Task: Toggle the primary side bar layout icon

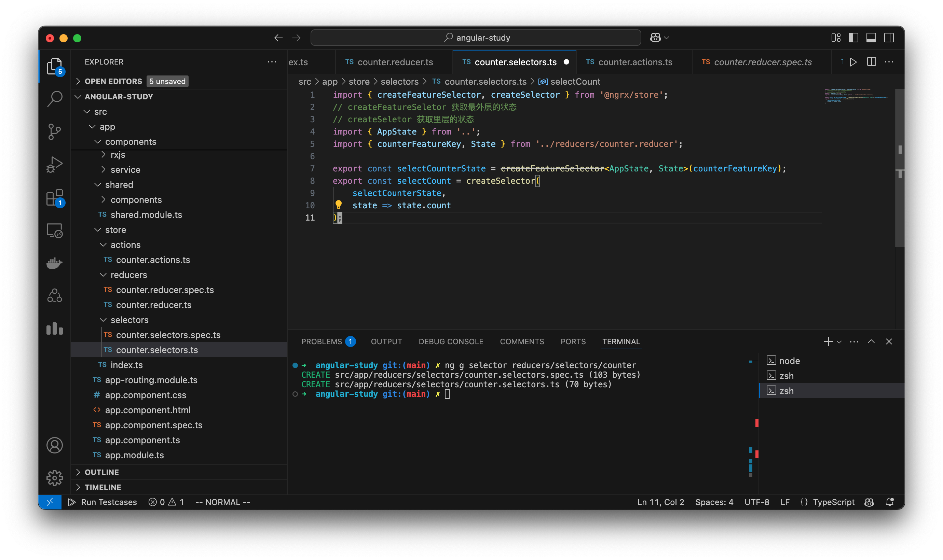Action: (853, 37)
